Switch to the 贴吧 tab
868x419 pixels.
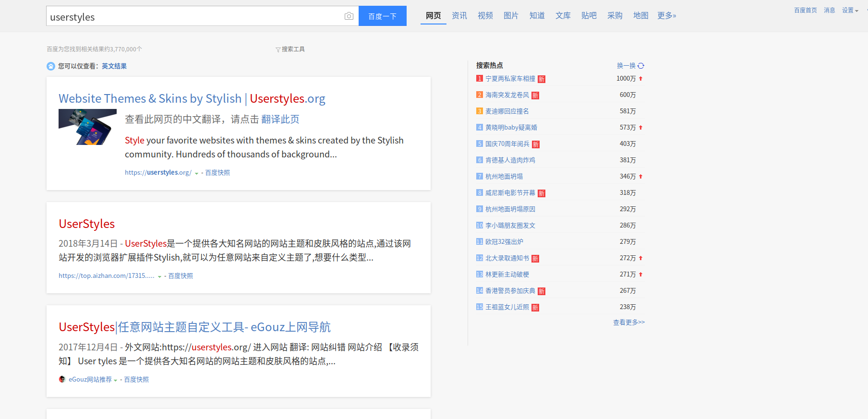pos(589,16)
